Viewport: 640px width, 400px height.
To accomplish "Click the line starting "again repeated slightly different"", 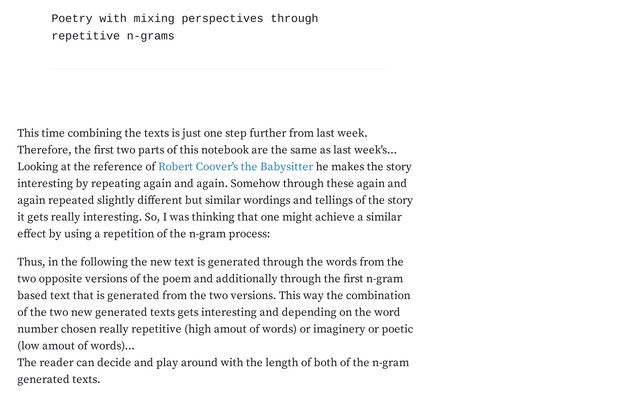I will pos(215,201).
